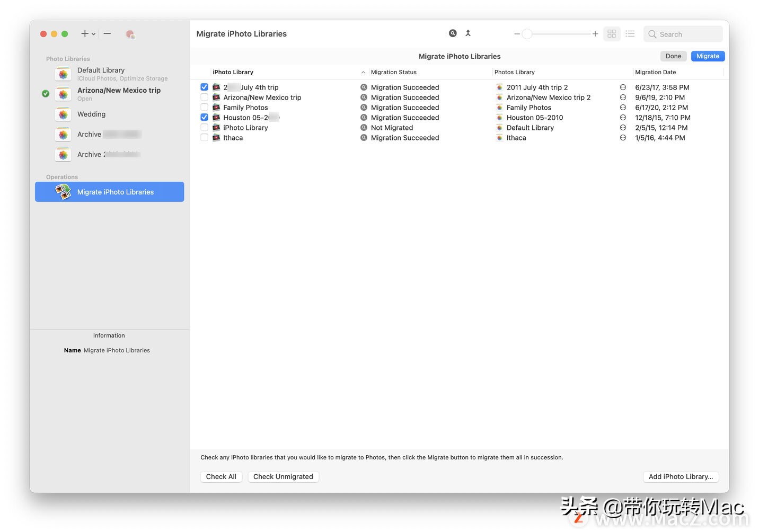Select the 1/5/16, 4:44 PM date cell

660,137
